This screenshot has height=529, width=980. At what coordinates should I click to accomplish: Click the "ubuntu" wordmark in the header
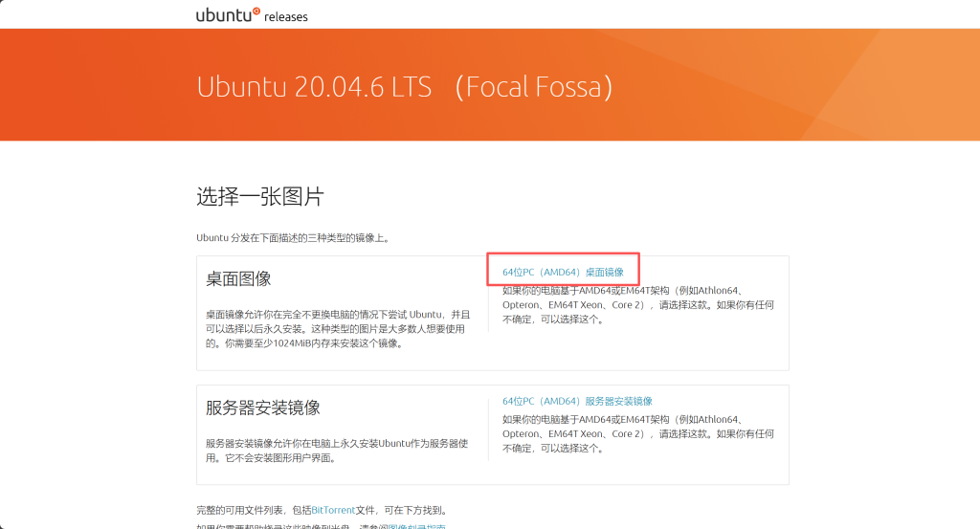point(223,15)
